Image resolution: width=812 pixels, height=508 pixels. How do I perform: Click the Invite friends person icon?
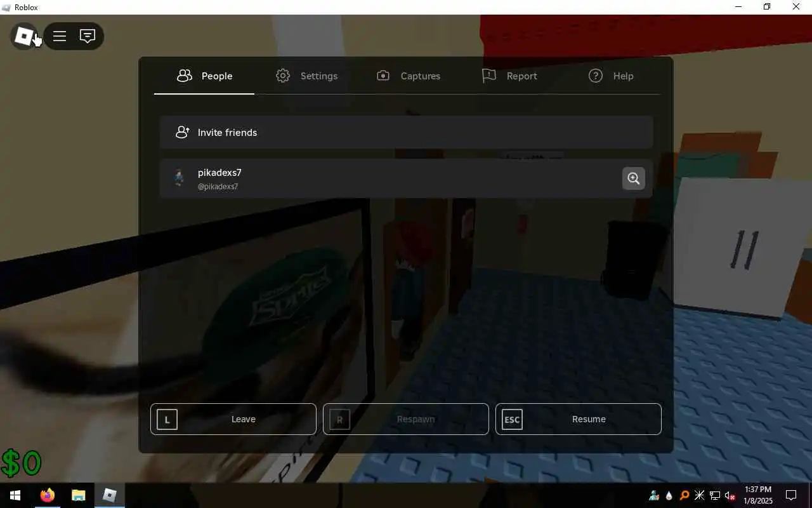[182, 132]
